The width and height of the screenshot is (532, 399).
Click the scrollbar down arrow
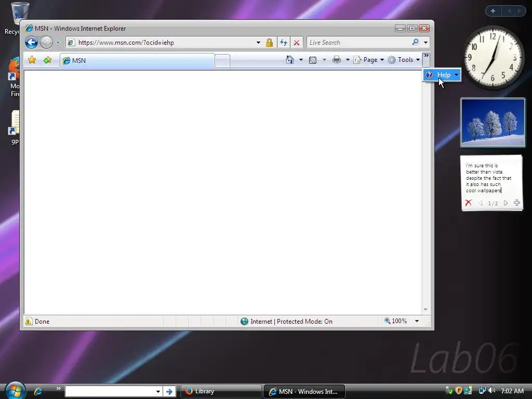(426, 310)
